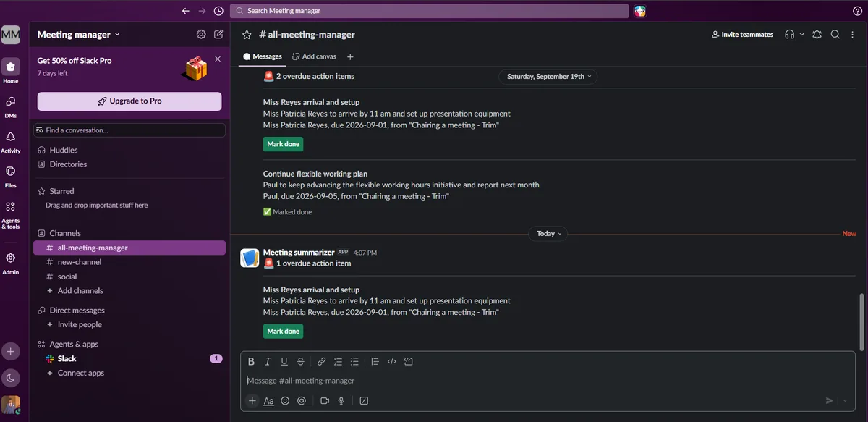868x422 pixels.
Task: Record an audio clip with microphone
Action: pos(341,400)
